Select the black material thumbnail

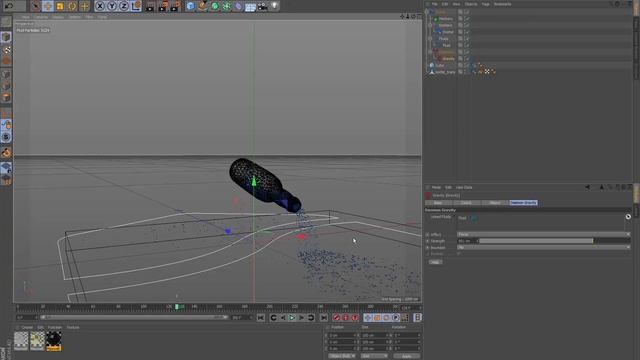pyautogui.click(x=53, y=341)
